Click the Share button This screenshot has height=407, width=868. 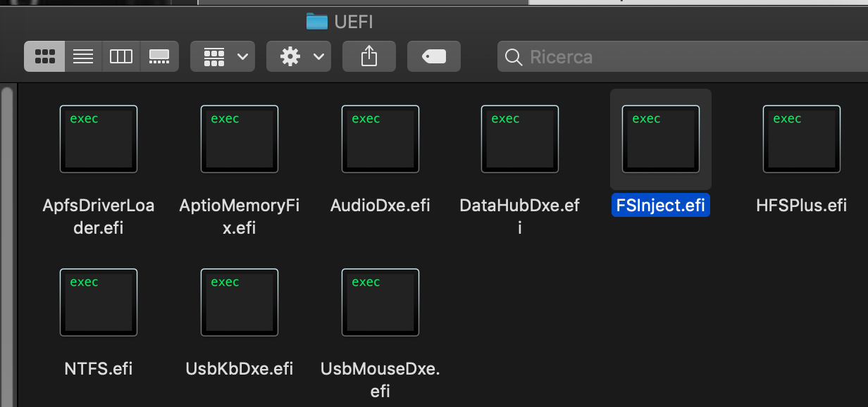[x=369, y=56]
